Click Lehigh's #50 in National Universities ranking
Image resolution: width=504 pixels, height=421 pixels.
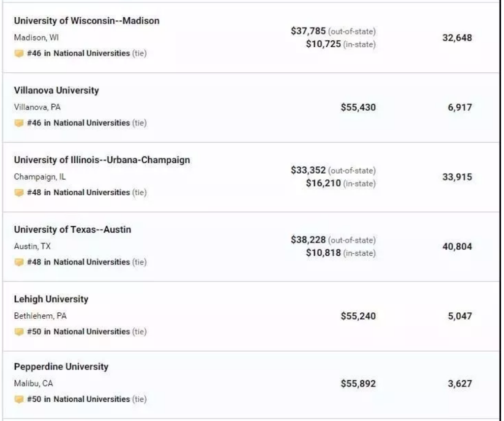point(79,332)
